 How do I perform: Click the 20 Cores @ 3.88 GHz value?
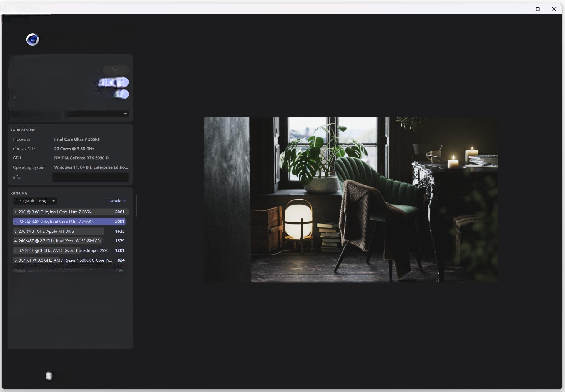click(x=74, y=149)
